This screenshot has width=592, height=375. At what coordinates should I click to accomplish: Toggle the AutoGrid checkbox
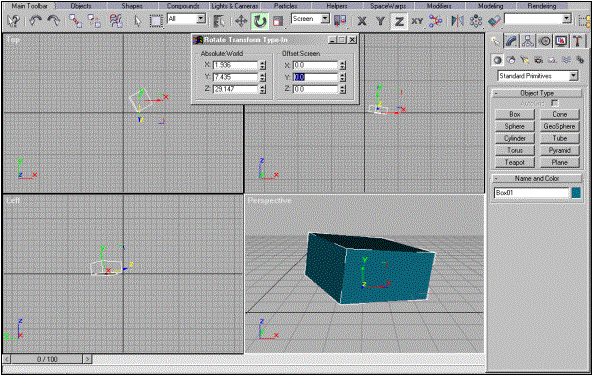click(554, 103)
